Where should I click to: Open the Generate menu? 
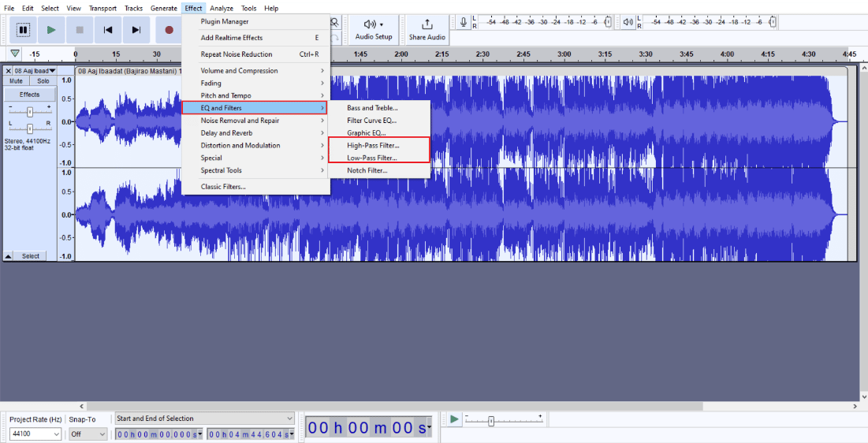(164, 9)
